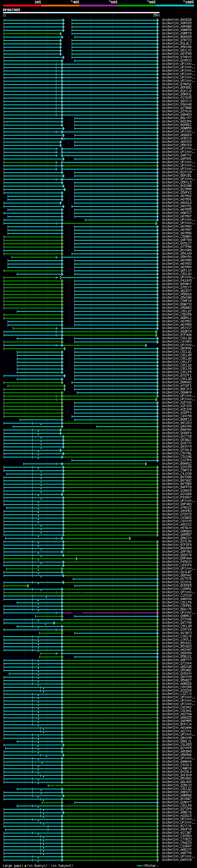Select hit UniRef100_Q4R7Y2
The image size is (197, 868).
click(177, 155)
